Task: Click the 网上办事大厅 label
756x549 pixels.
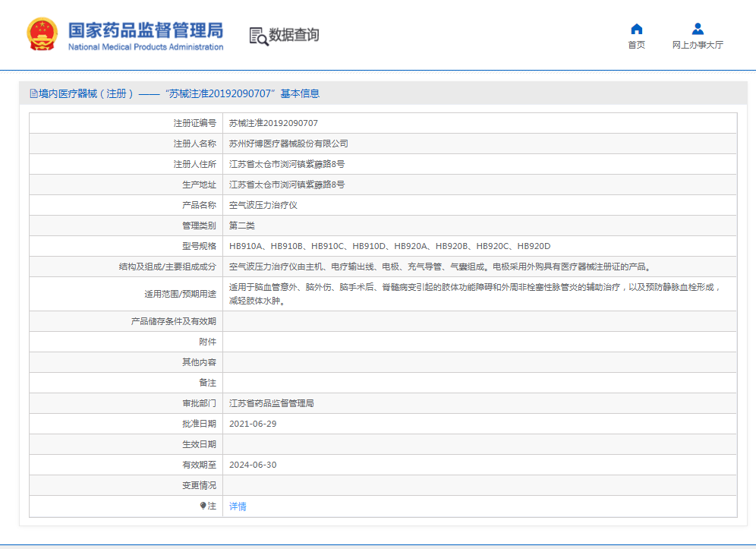Action: coord(698,45)
